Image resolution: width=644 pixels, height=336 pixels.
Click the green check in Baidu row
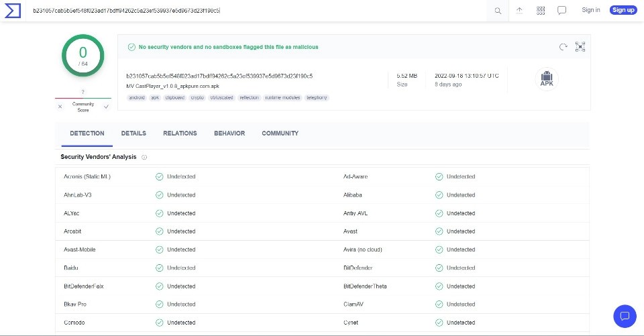coord(160,268)
